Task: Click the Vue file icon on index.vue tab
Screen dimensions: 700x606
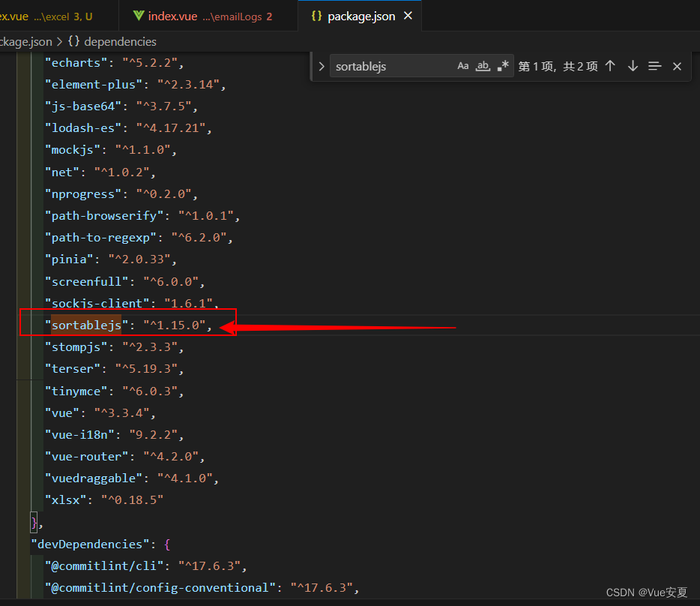Action: pyautogui.click(x=139, y=16)
